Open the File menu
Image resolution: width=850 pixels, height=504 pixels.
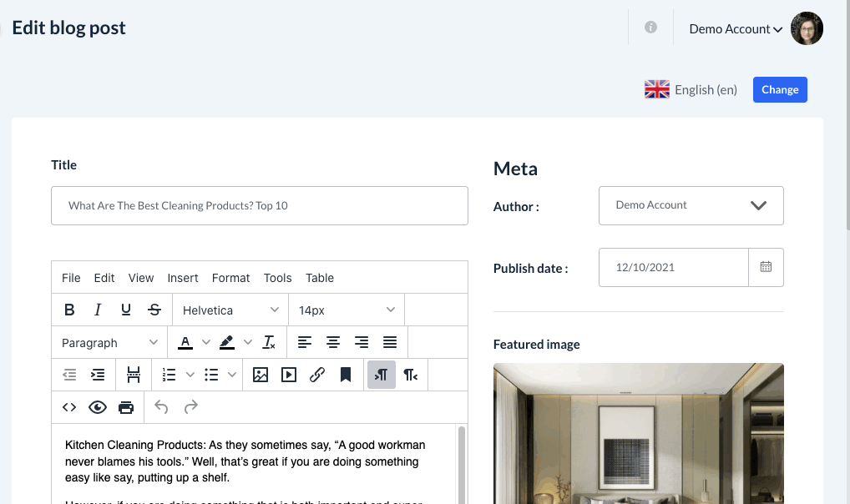tap(71, 278)
